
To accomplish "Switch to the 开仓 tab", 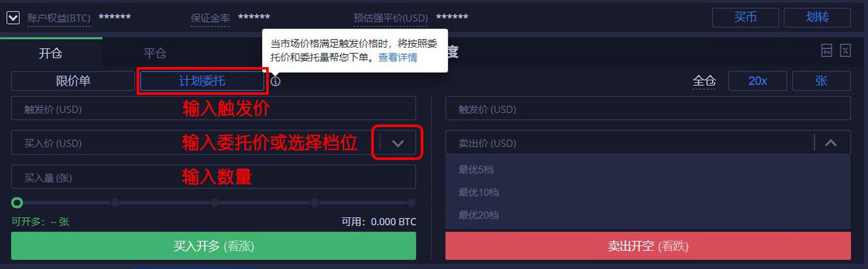I will click(51, 54).
